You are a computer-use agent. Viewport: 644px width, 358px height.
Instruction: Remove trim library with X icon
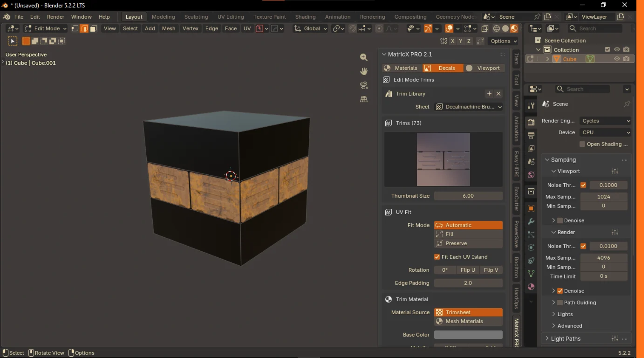pos(498,94)
